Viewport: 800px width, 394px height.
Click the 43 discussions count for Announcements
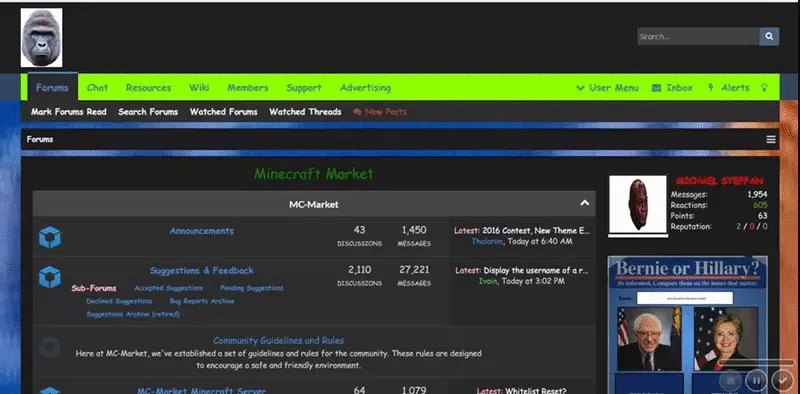pos(359,230)
